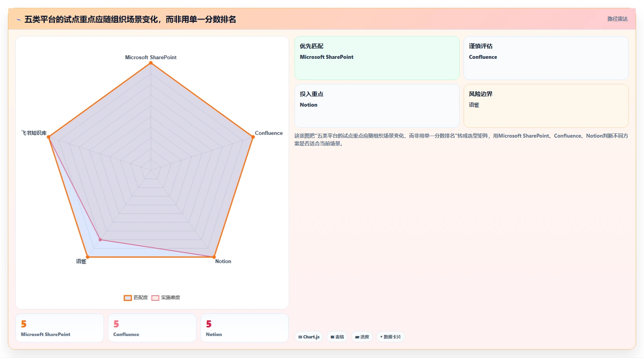
Task: Click the Notion vertex point on the radar
Action: pos(214,257)
